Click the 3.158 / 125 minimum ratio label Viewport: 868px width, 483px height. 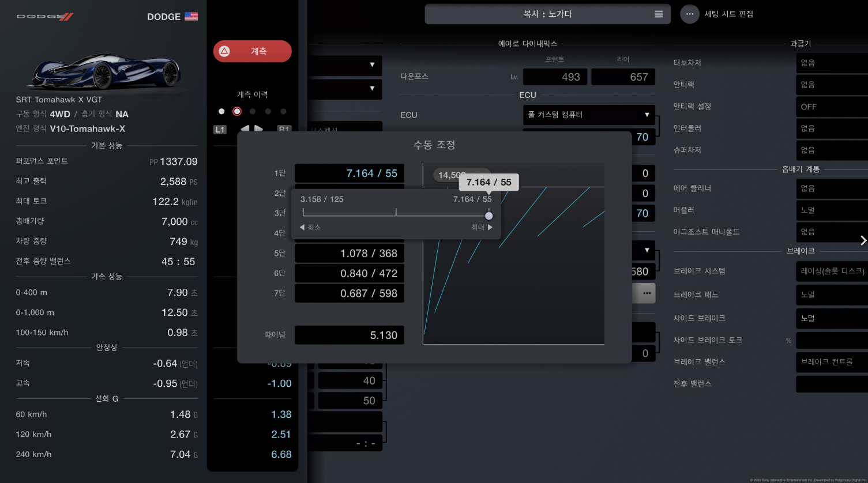(322, 199)
